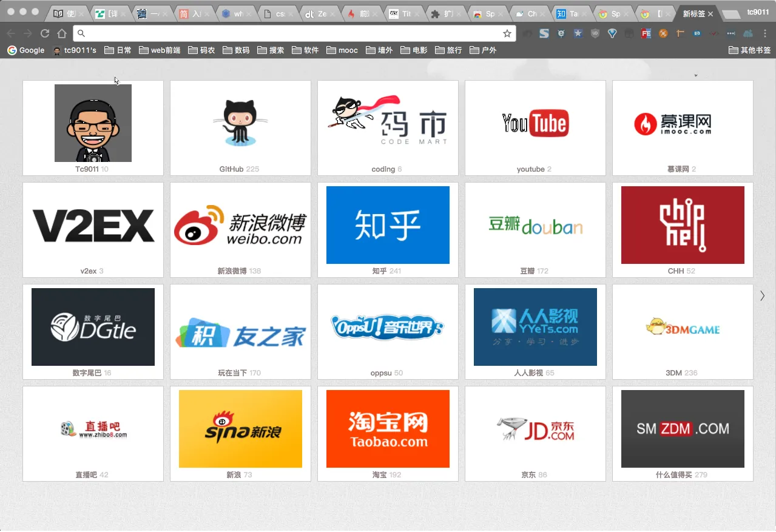Image resolution: width=776 pixels, height=532 pixels.
Task: Bookmark this page with the star icon
Action: coord(507,33)
